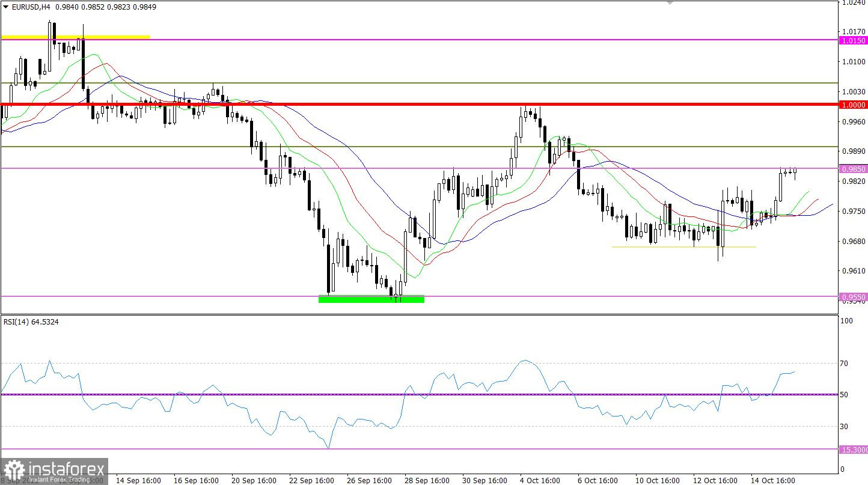The height and width of the screenshot is (485, 868).
Task: Click the RSI 50 scale label
Action: 845,395
